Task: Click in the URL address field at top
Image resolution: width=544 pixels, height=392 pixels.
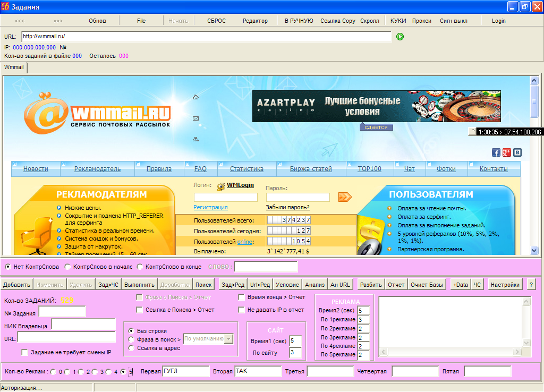Action: pos(207,37)
